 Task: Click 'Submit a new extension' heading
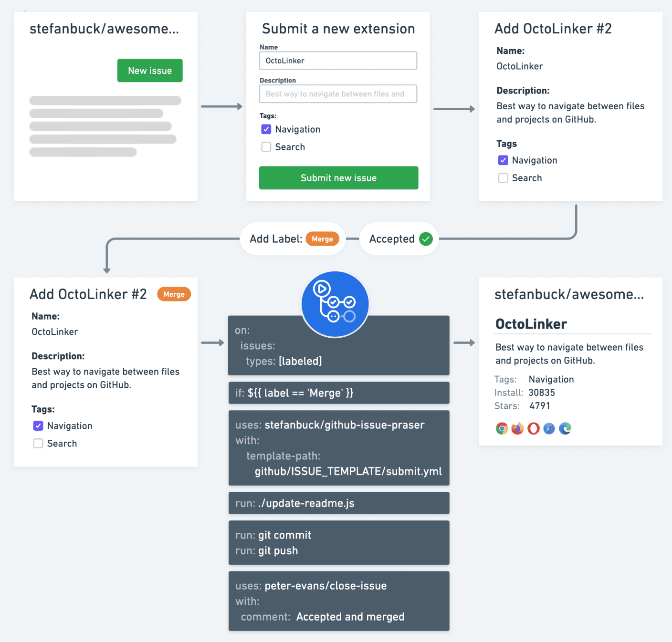[338, 29]
